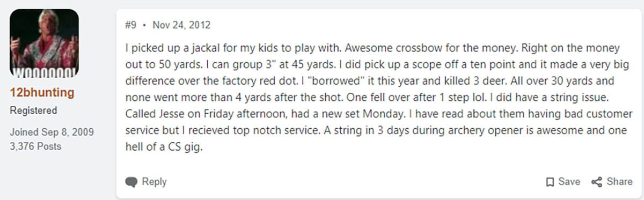Open 12bhunting's avatar picture
Screen dimensions: 644x200
click(44, 43)
